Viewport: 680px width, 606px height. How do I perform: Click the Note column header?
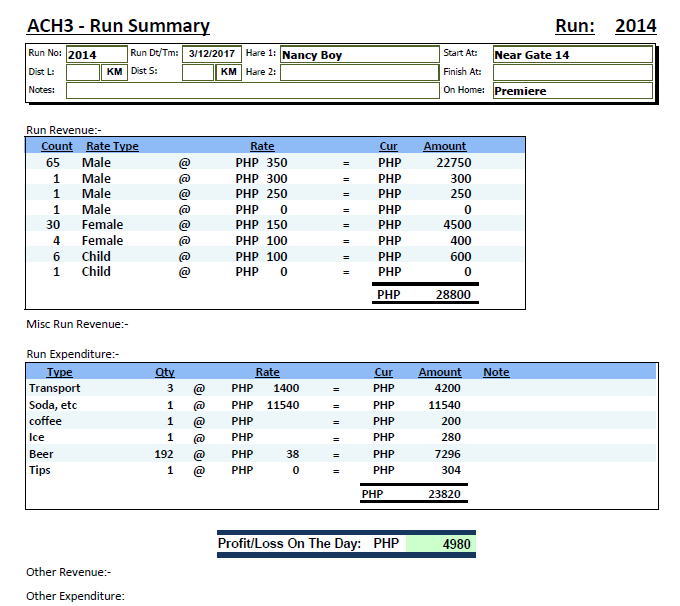(496, 372)
